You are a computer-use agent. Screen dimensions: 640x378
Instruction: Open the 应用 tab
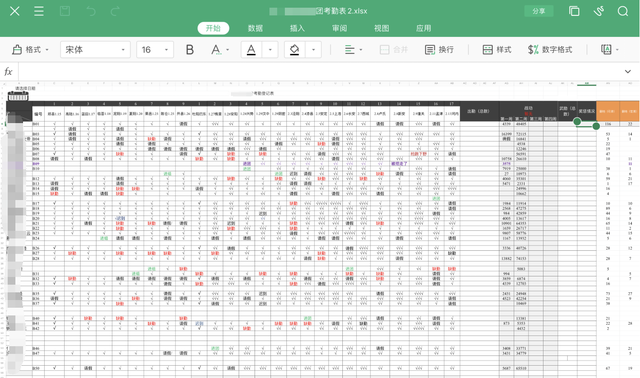pyautogui.click(x=423, y=28)
